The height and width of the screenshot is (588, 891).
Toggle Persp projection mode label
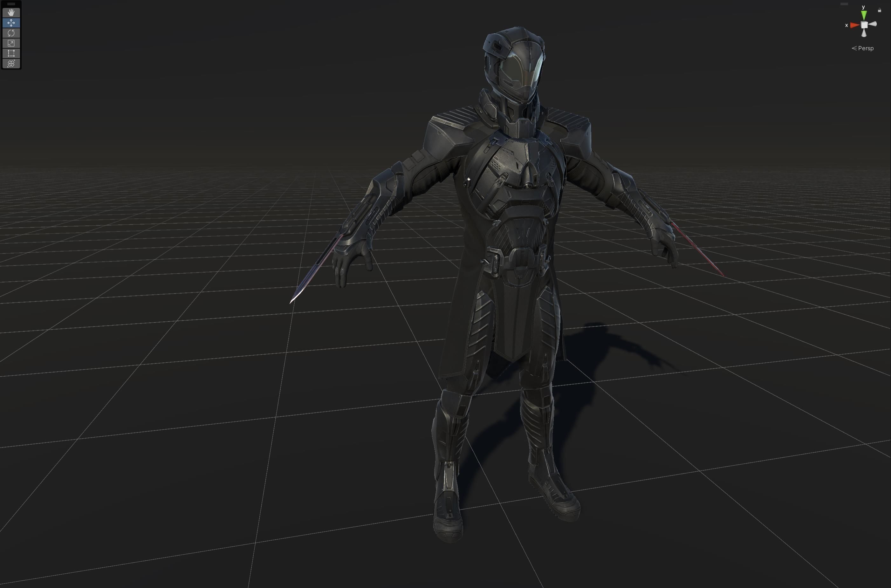pos(862,48)
